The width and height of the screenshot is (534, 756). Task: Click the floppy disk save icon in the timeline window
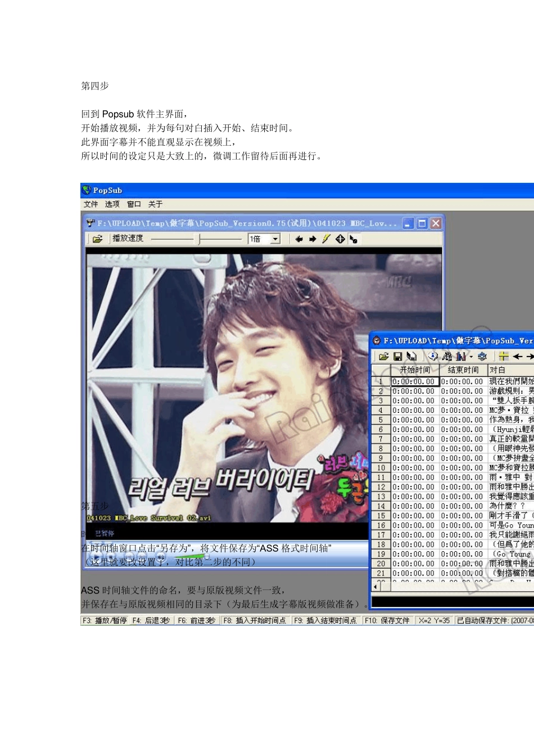(x=398, y=356)
